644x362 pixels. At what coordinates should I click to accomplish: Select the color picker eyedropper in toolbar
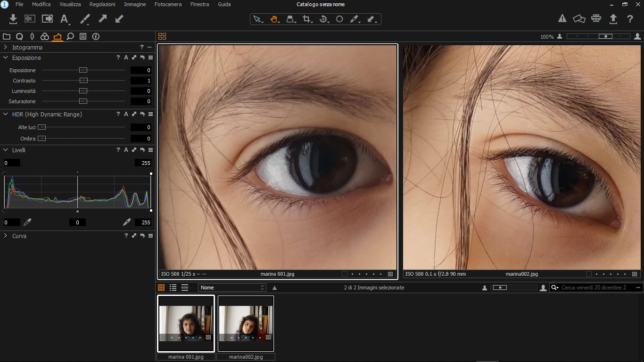pyautogui.click(x=354, y=19)
